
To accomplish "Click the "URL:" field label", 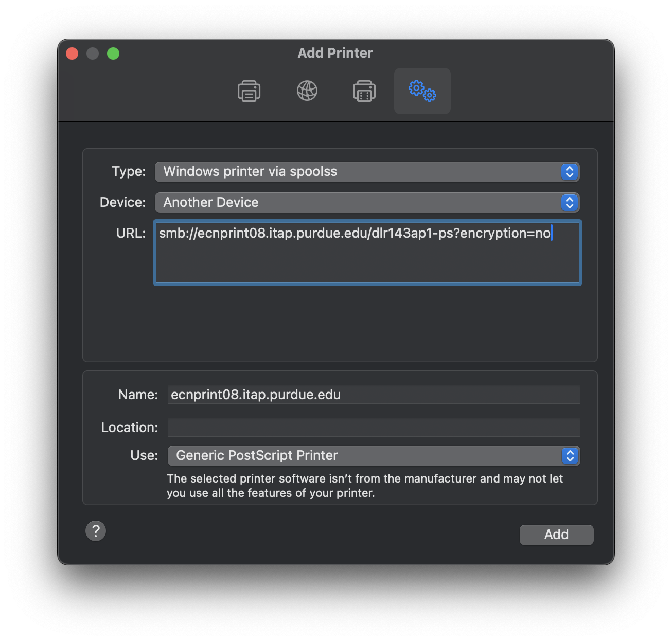I will coord(131,233).
